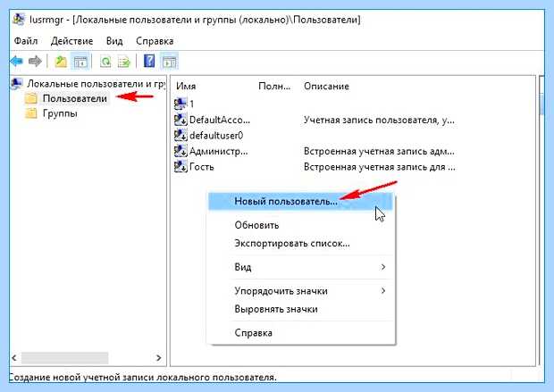Click the tree pane horizontal scrollbar thumb
This screenshot has width=554, height=392.
click(x=64, y=358)
